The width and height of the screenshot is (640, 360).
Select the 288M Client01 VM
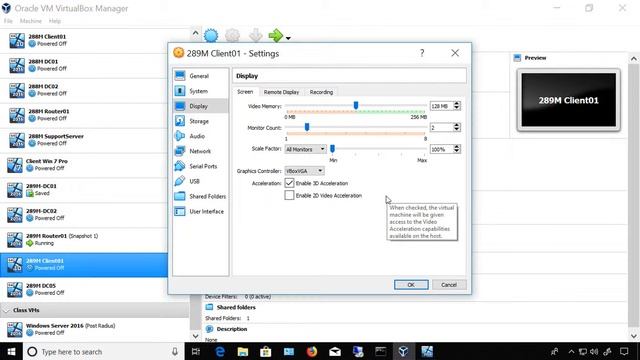pyautogui.click(x=95, y=40)
